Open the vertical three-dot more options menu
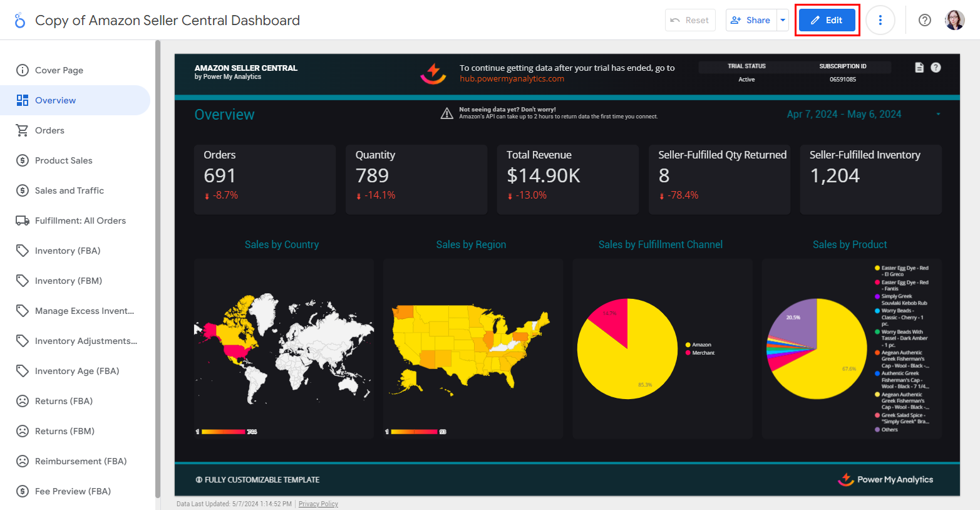This screenshot has height=510, width=980. (x=880, y=20)
